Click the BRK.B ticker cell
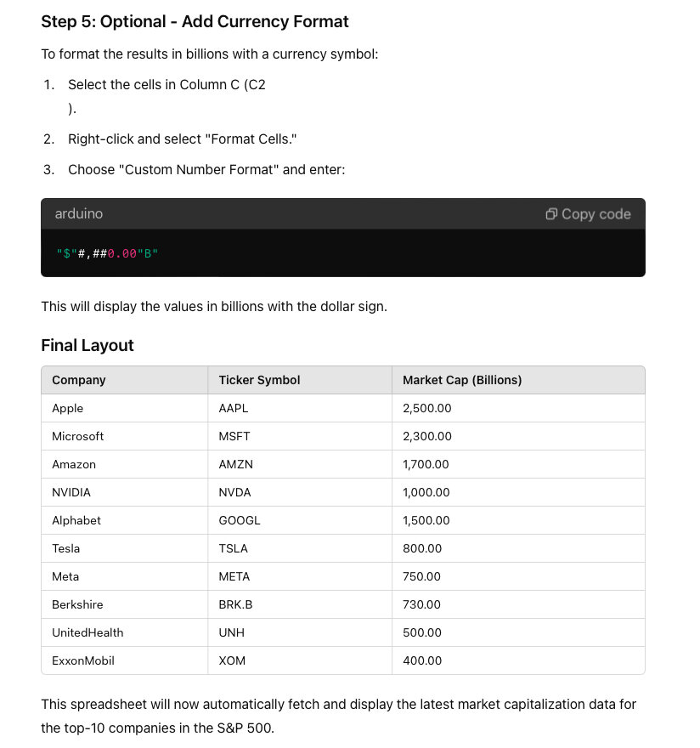Screen dimensions: 700x748 236,604
